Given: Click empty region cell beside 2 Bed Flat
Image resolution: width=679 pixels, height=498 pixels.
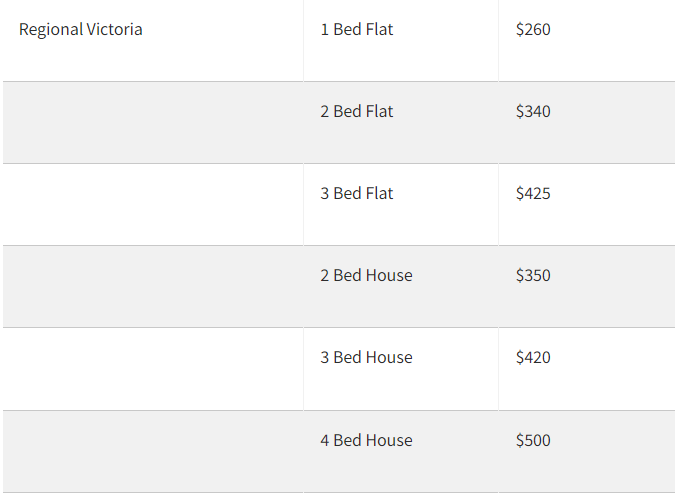Looking at the screenshot, I should click(153, 123).
